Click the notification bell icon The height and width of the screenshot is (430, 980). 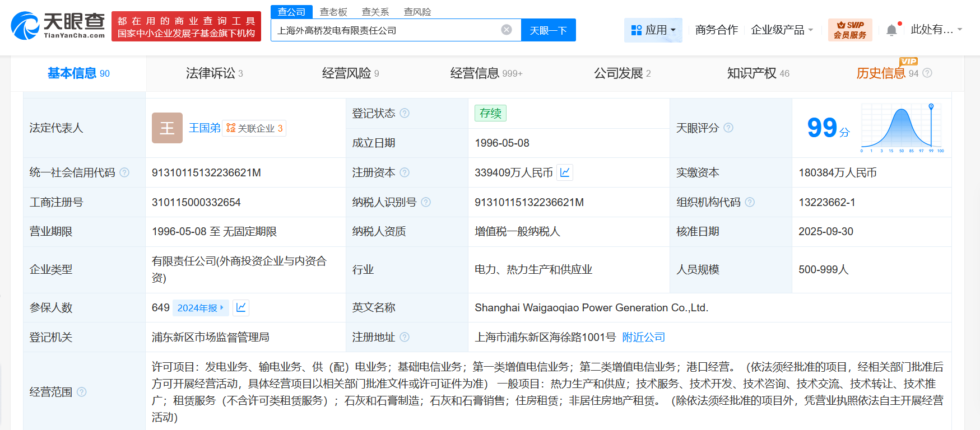891,30
